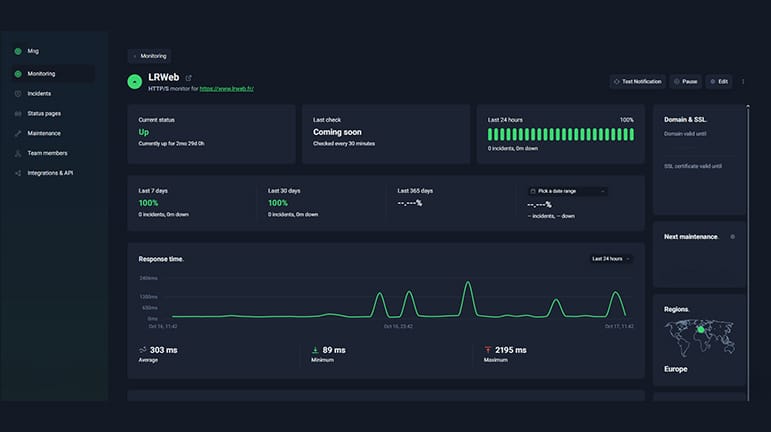Click the Next maintenance settings icon
Image resolution: width=771 pixels, height=432 pixels.
click(x=733, y=237)
